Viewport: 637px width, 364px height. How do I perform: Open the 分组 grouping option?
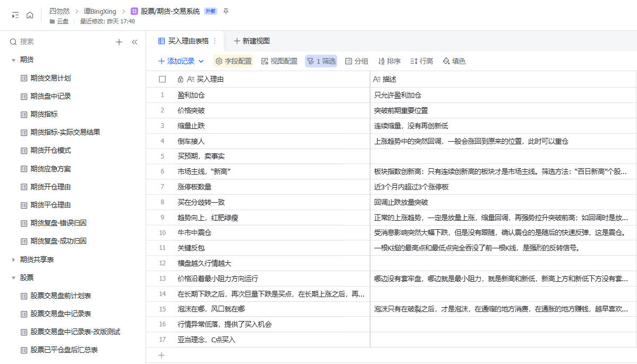[x=356, y=61]
